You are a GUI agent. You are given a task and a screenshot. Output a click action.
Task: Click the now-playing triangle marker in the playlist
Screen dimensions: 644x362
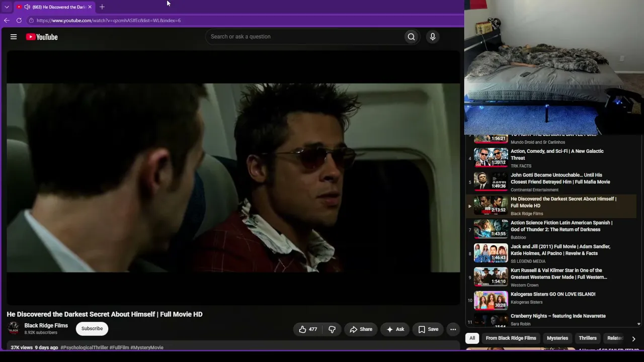coord(470,206)
